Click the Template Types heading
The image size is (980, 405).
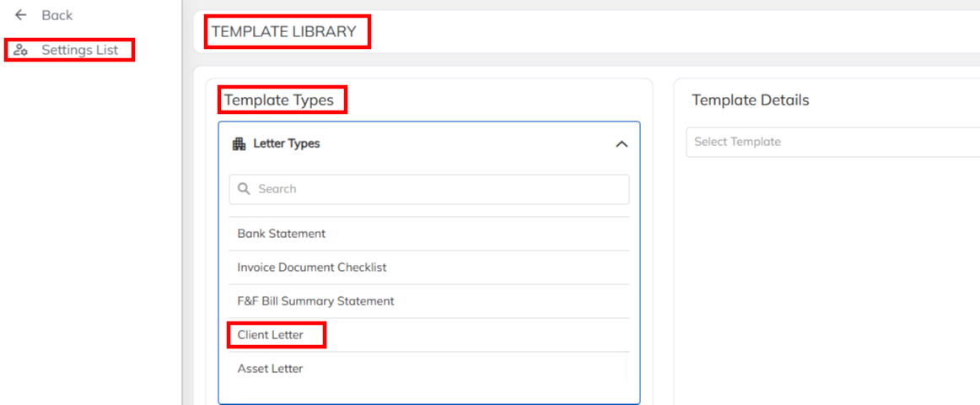(x=279, y=100)
